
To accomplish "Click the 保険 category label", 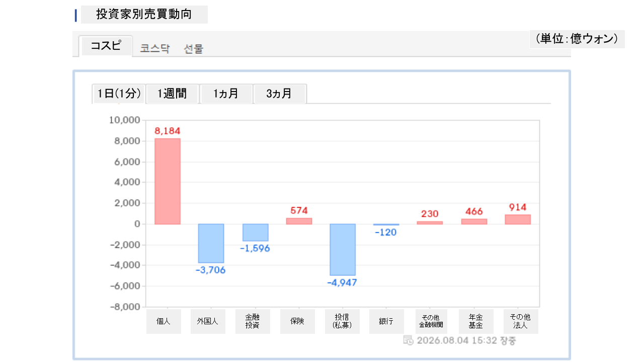I will [297, 321].
